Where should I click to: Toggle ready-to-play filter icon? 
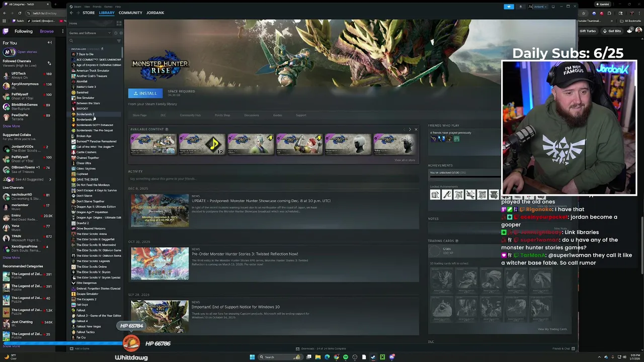coord(121,33)
